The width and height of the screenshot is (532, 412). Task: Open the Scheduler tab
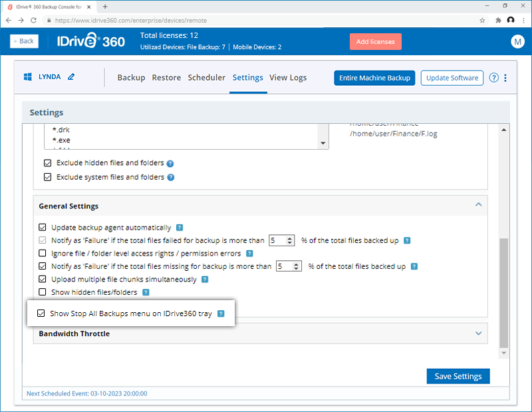pos(207,78)
